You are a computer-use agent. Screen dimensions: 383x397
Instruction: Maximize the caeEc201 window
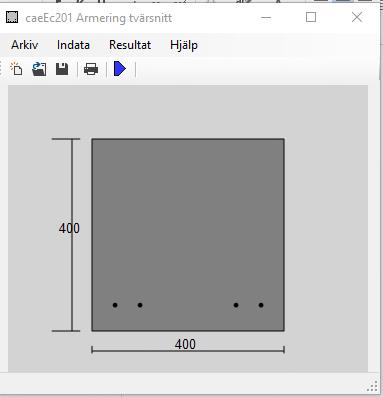311,17
